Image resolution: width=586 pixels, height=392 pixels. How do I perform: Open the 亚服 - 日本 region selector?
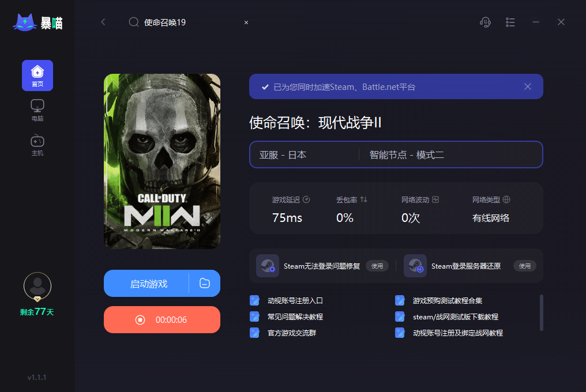[x=304, y=154]
